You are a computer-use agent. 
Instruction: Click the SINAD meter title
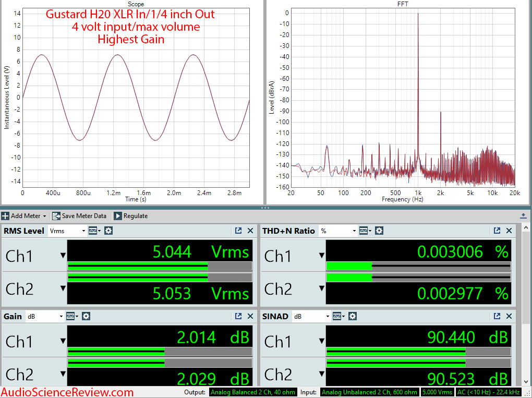click(x=275, y=317)
